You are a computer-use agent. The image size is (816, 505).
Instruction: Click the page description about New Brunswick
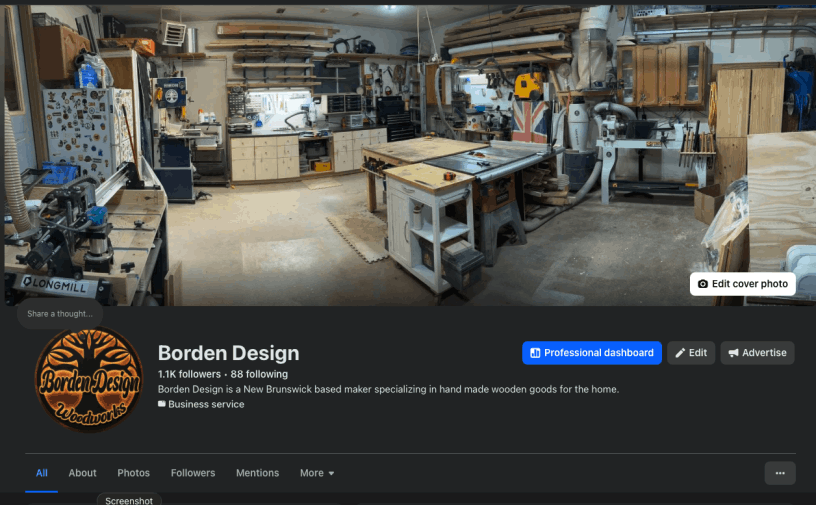pyautogui.click(x=388, y=389)
